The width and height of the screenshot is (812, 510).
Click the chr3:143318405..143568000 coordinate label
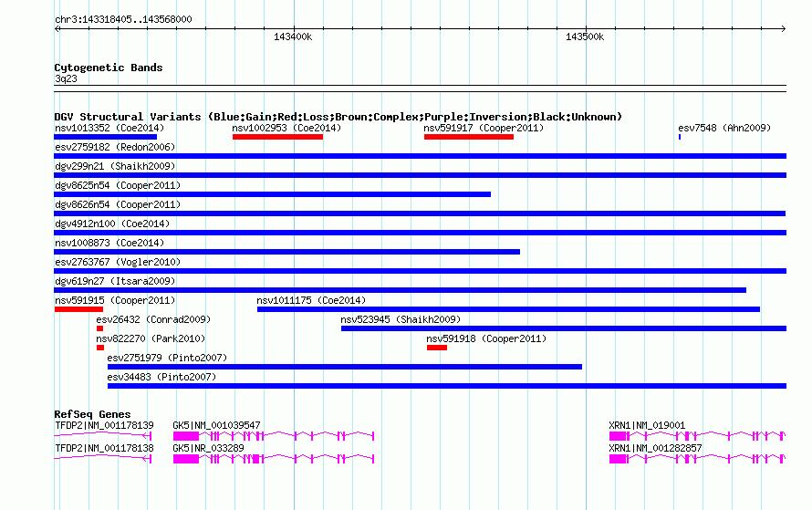[123, 19]
